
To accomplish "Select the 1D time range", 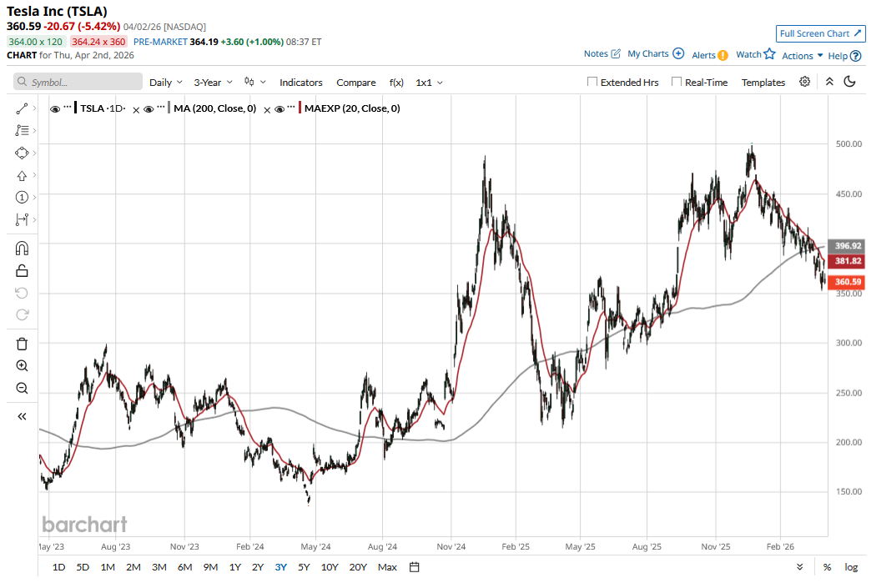I will (x=58, y=567).
